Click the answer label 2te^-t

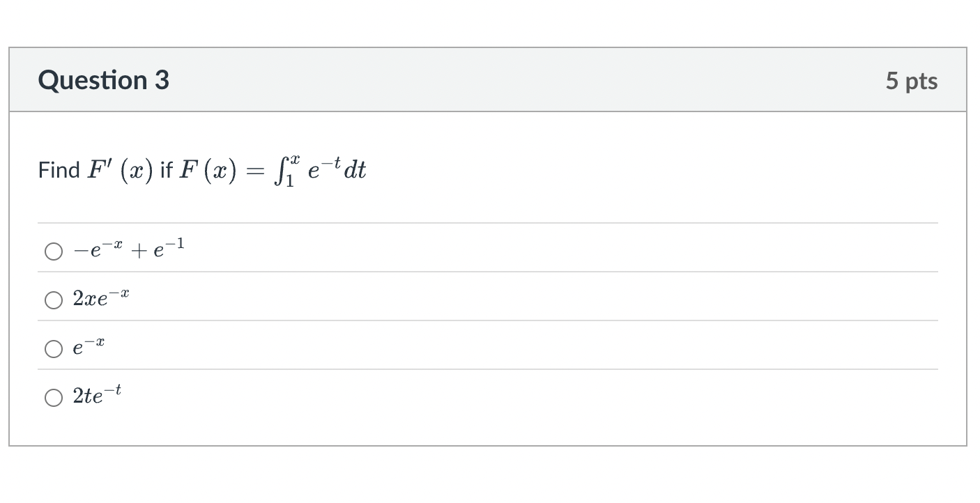[x=98, y=396]
